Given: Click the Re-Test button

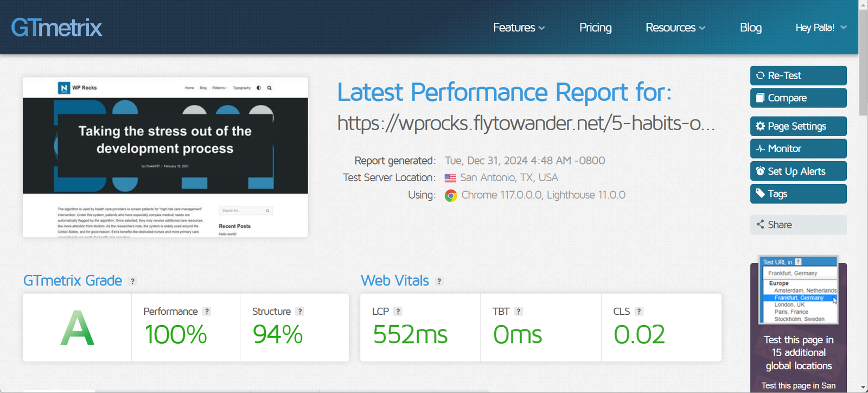Looking at the screenshot, I should [798, 75].
